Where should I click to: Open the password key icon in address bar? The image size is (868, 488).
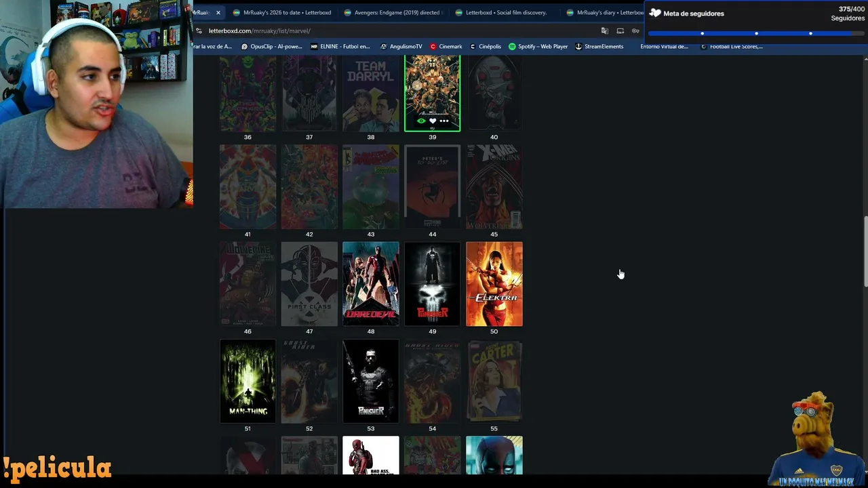(x=635, y=30)
